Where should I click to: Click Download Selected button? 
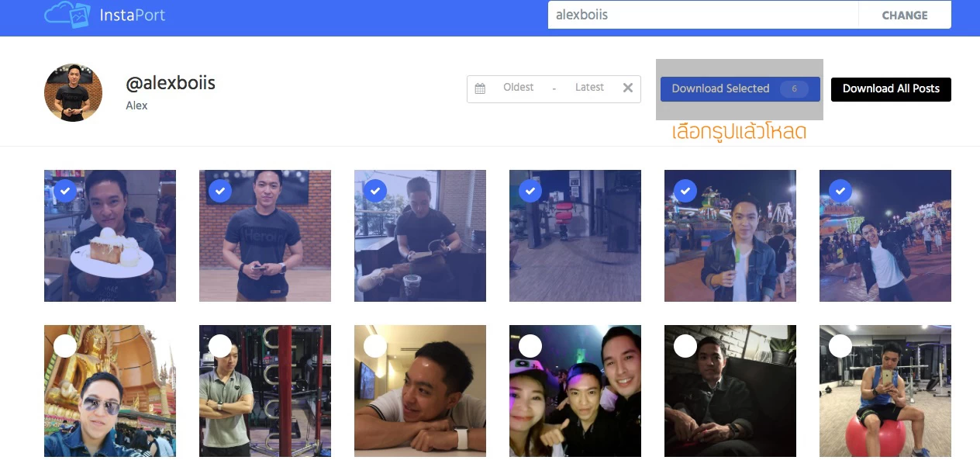click(740, 89)
